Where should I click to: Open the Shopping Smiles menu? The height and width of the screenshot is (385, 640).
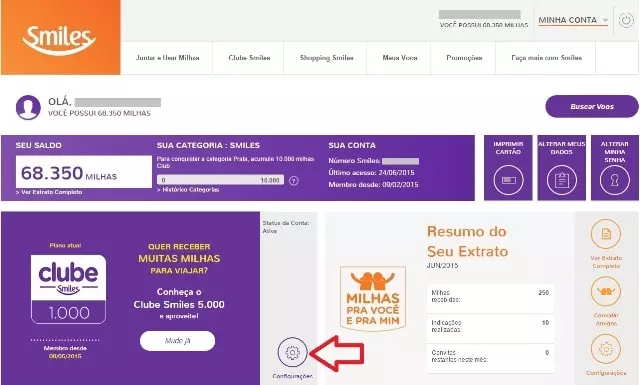[326, 58]
